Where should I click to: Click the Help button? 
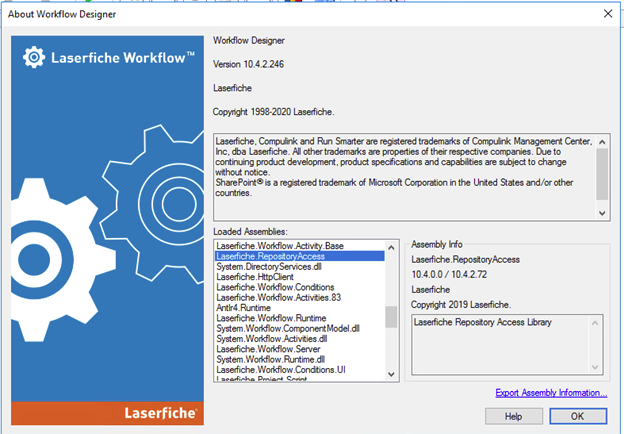pyautogui.click(x=513, y=416)
